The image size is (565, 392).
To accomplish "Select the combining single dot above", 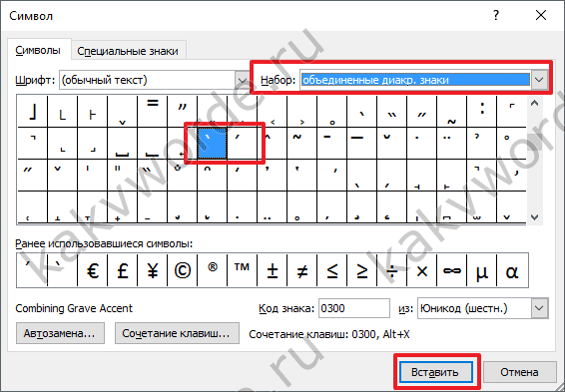I will pos(421,143).
